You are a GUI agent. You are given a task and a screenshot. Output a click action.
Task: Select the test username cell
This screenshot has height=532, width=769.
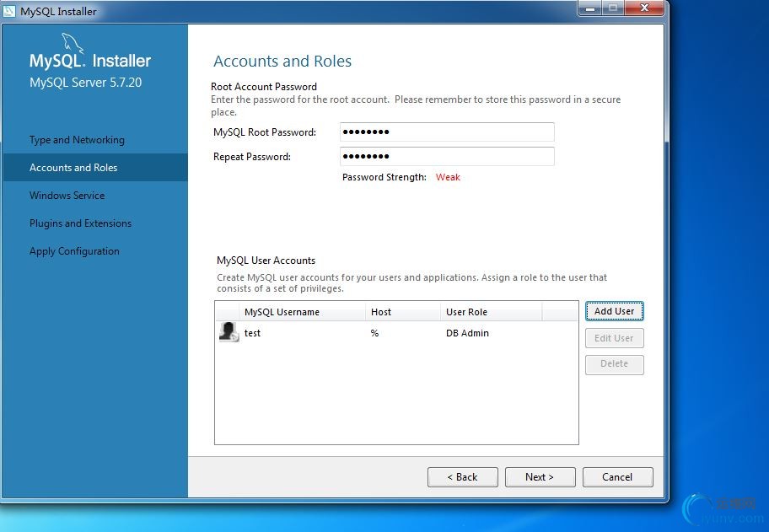(252, 333)
